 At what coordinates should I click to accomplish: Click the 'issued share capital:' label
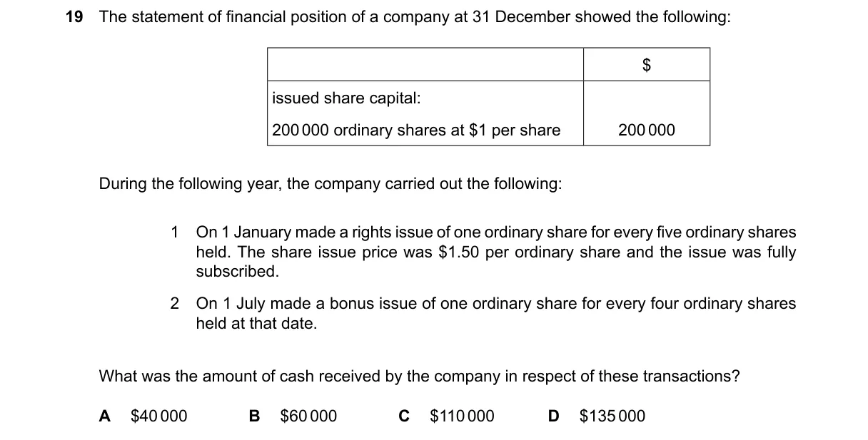tap(346, 98)
